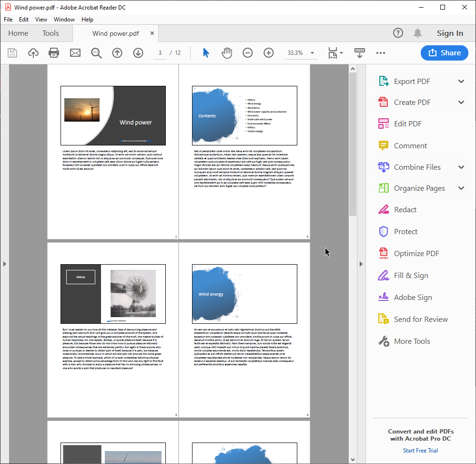476x464 pixels.
Task: Expand the Organize Pages options
Action: pyautogui.click(x=461, y=188)
